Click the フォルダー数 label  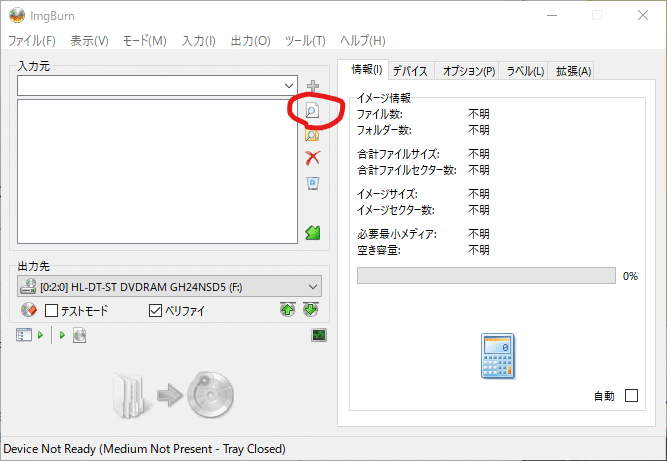coord(384,130)
